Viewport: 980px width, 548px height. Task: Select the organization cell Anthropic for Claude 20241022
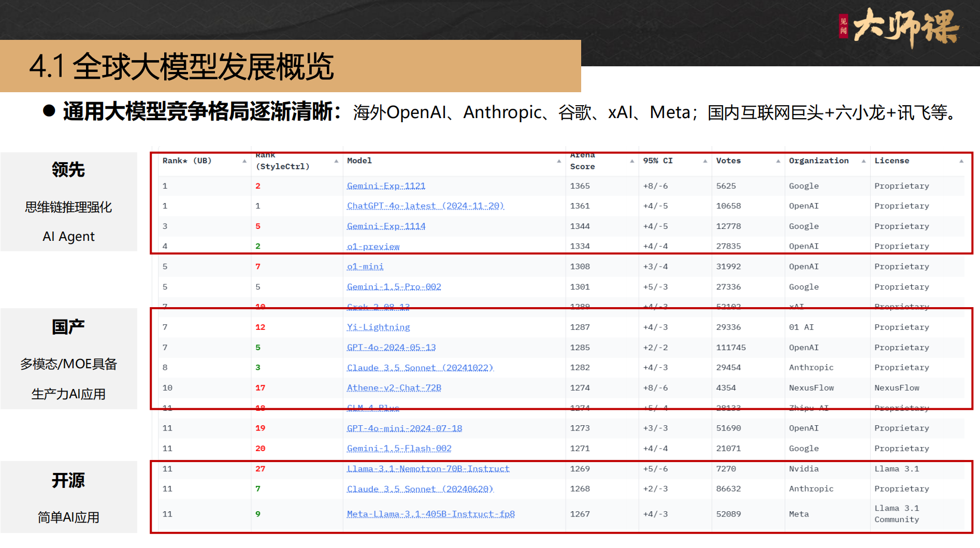coord(811,368)
